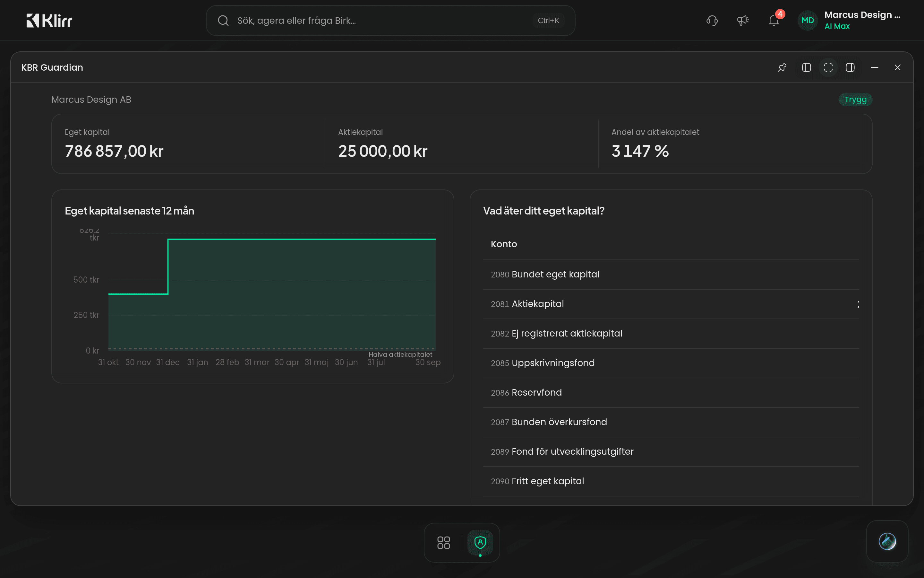Click the Ctrl+K shortcut badge
The height and width of the screenshot is (578, 924).
(548, 20)
